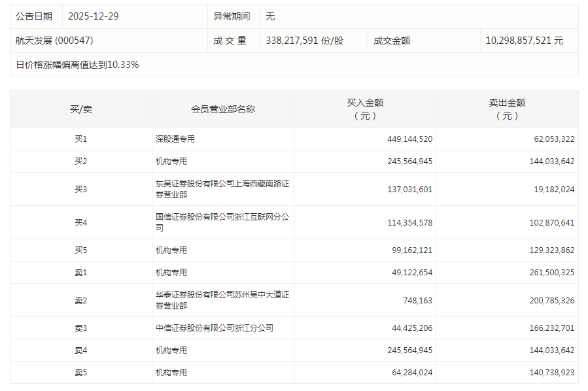Click the stock name 航天发展 (000547)

54,41
